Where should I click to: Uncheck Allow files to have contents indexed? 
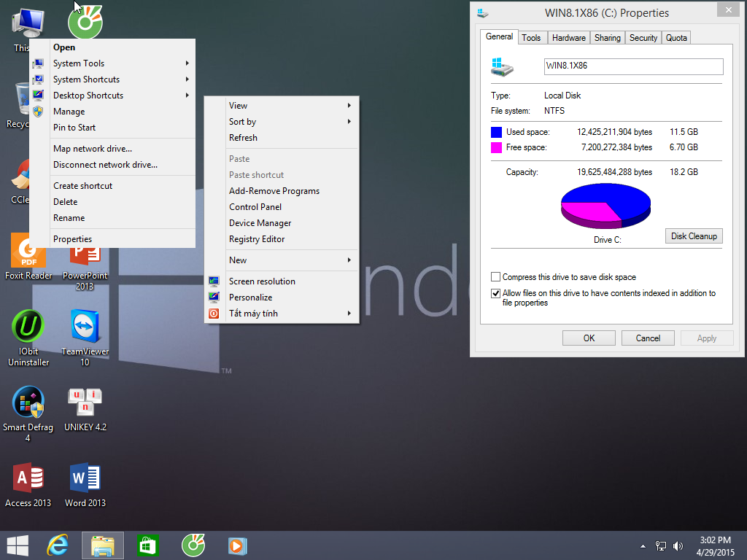pos(496,293)
